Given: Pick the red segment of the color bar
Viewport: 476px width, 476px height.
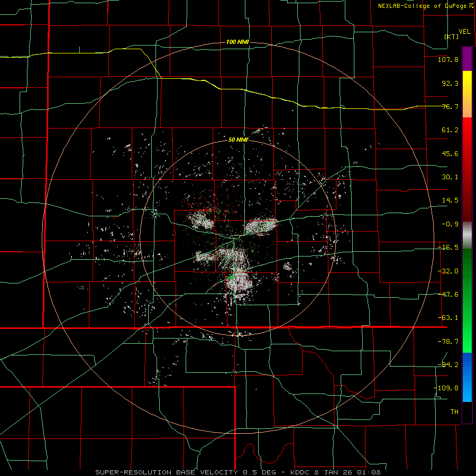Looking at the screenshot, I should point(467,169).
